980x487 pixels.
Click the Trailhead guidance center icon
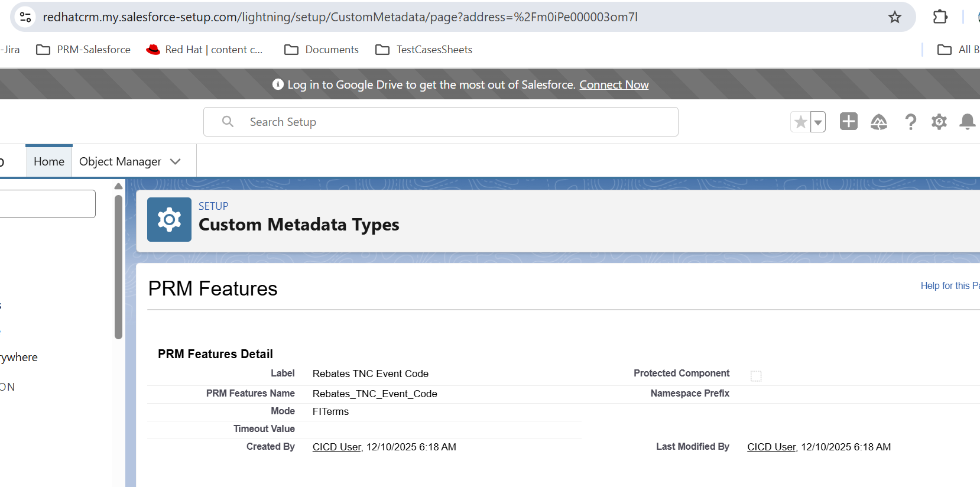point(879,122)
